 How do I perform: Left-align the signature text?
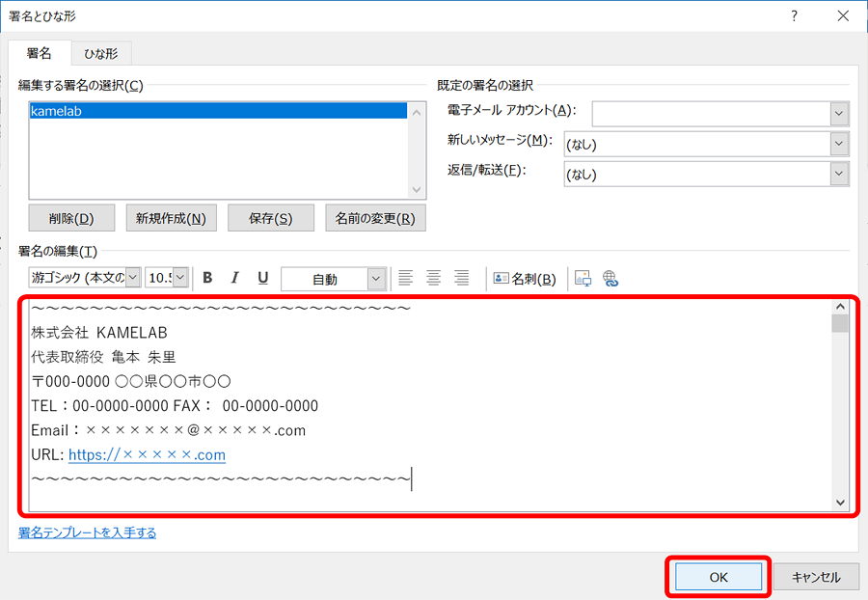tap(406, 278)
